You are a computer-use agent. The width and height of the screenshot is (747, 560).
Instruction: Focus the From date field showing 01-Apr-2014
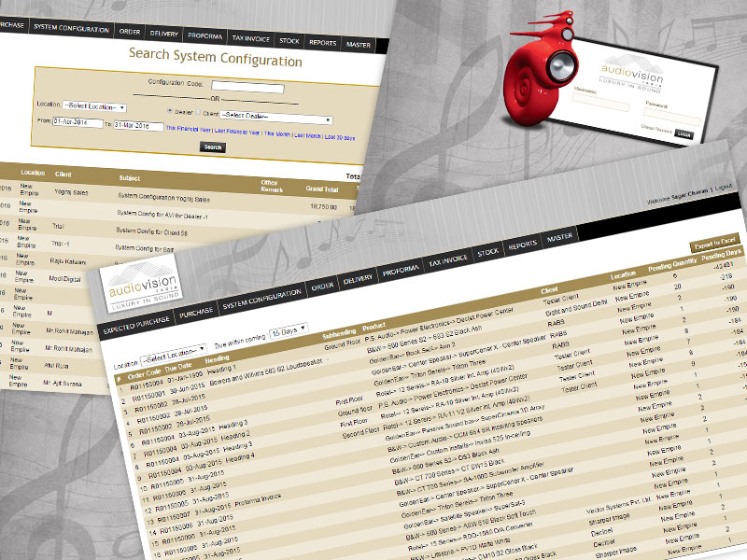[78, 122]
